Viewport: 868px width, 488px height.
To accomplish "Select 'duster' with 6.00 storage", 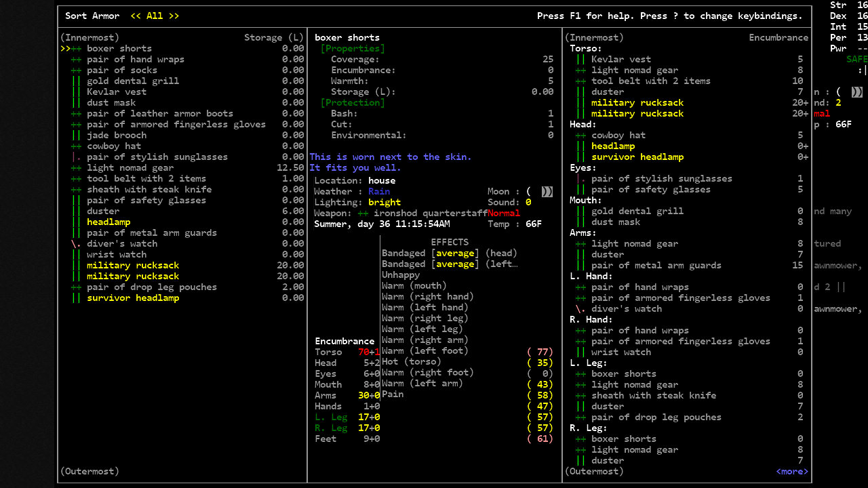I will pos(103,211).
